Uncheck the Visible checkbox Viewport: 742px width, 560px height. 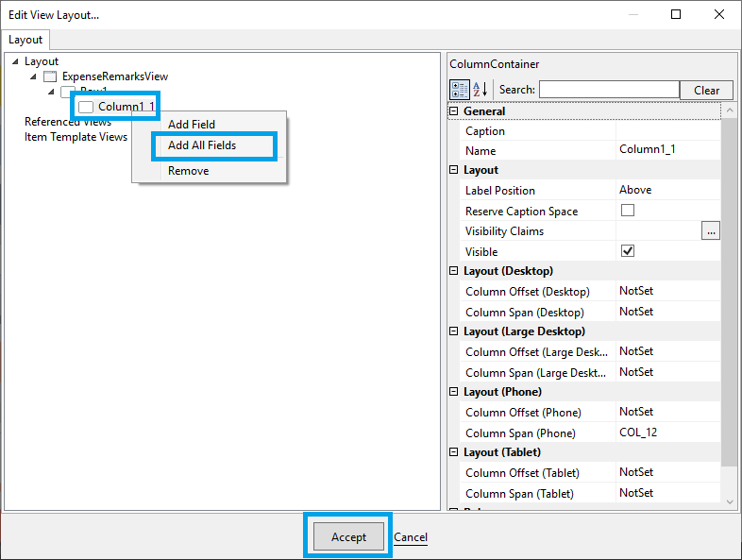point(628,251)
